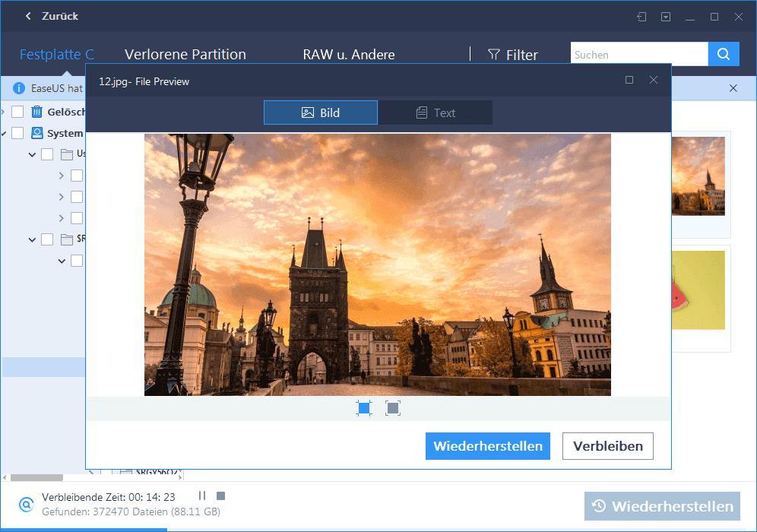Tick the Users folder checkbox

[x=47, y=154]
